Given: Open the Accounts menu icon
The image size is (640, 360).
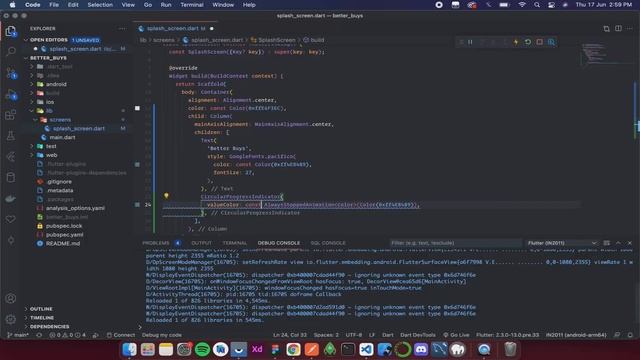Looking at the screenshot, I should [11, 298].
